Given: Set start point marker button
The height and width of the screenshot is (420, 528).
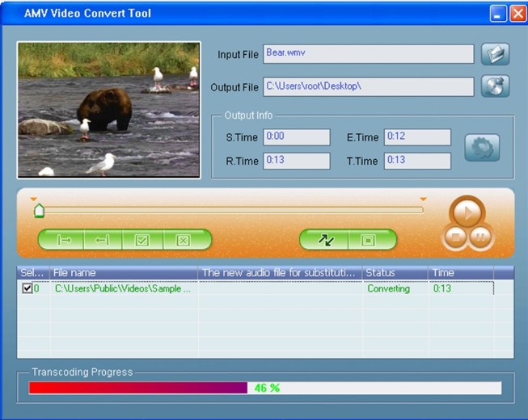Looking at the screenshot, I should coord(65,240).
